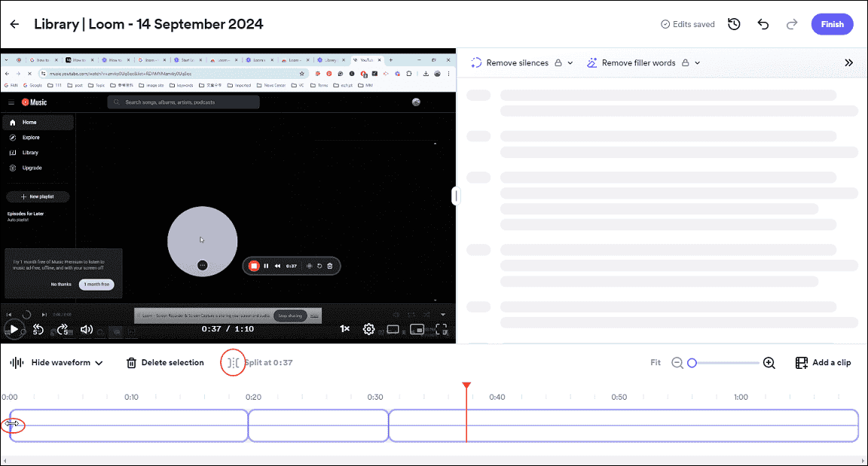Redo the last undone edit
Viewport: 868px width, 466px height.
(792, 24)
